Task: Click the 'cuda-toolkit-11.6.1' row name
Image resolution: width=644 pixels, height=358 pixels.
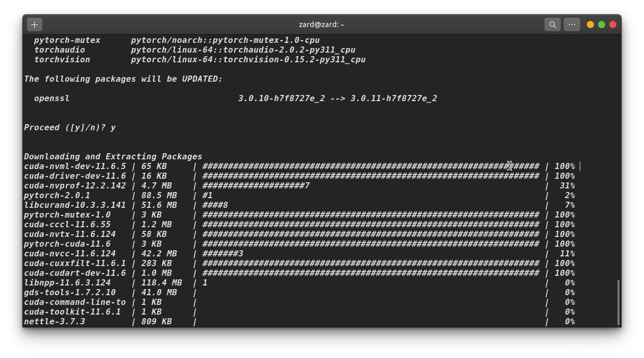Action: pyautogui.click(x=72, y=312)
